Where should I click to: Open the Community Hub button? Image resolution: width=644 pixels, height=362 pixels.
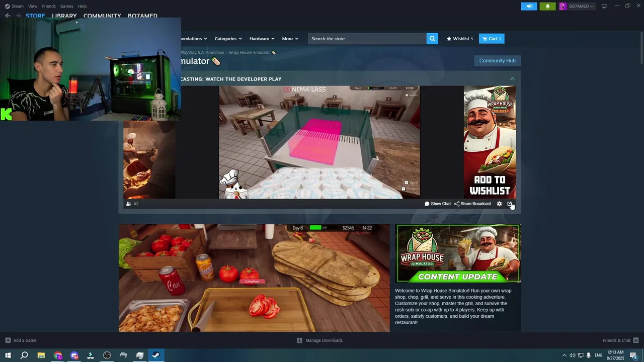click(x=497, y=60)
